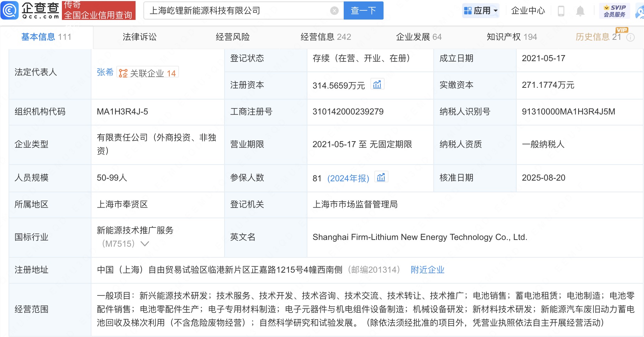Click the 新能源技术推广服务 industry text
The width and height of the screenshot is (644, 337).
135,230
